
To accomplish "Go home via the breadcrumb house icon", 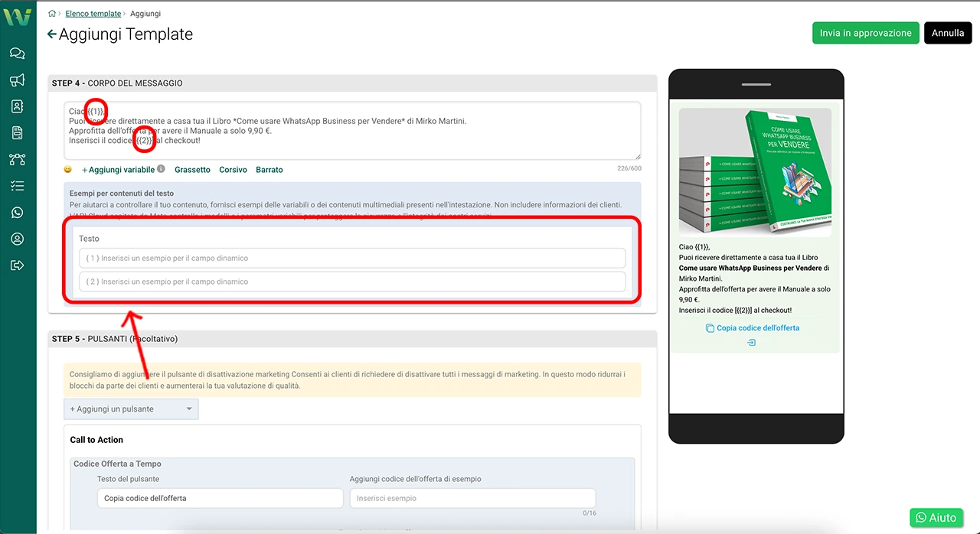I will point(52,14).
